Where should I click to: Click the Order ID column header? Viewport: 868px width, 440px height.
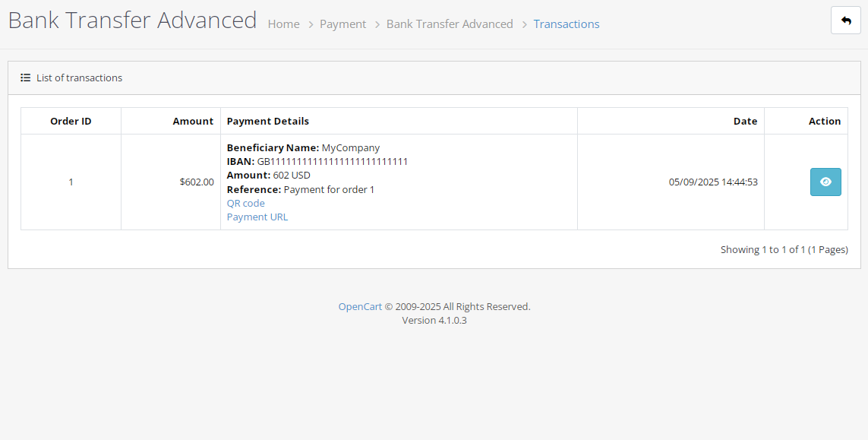click(71, 121)
